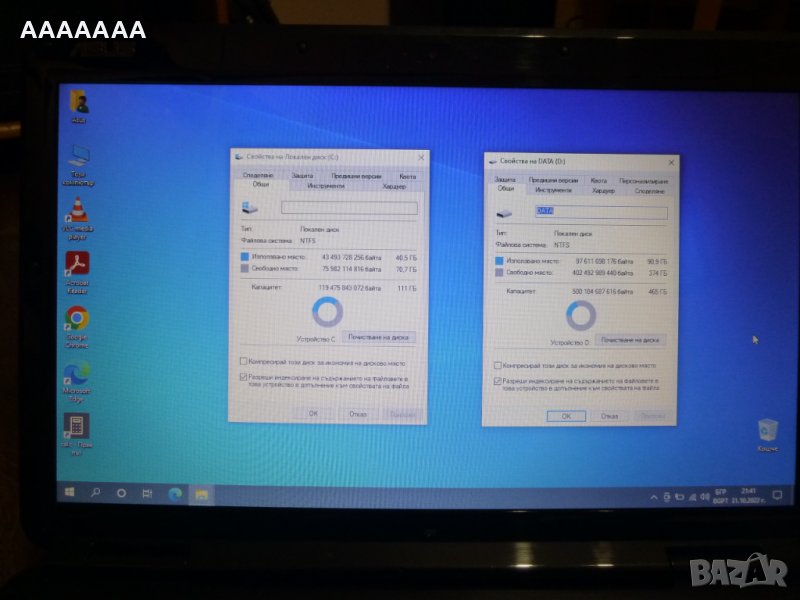The image size is (800, 600).
Task: Toggle file indexing checkbox in DATA (D:) dialog
Action: point(498,381)
